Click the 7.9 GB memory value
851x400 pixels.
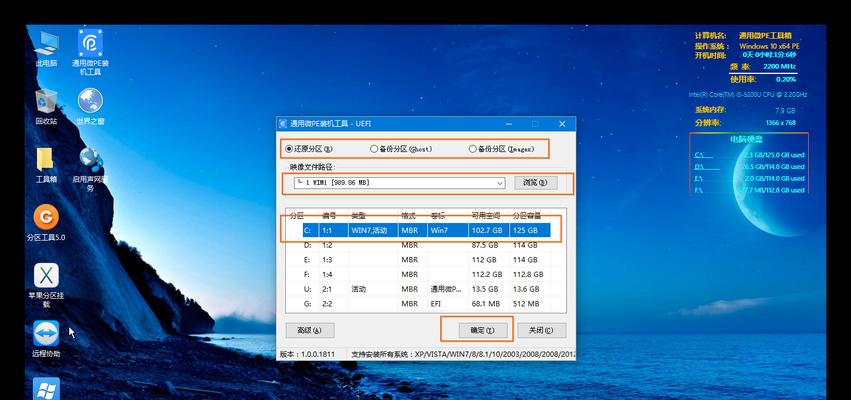[785, 110]
